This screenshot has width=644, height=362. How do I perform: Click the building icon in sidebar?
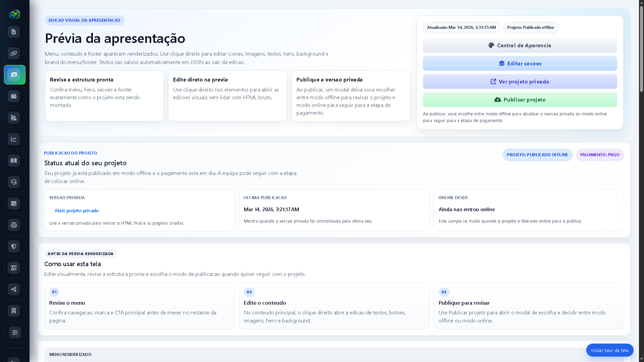tap(14, 311)
